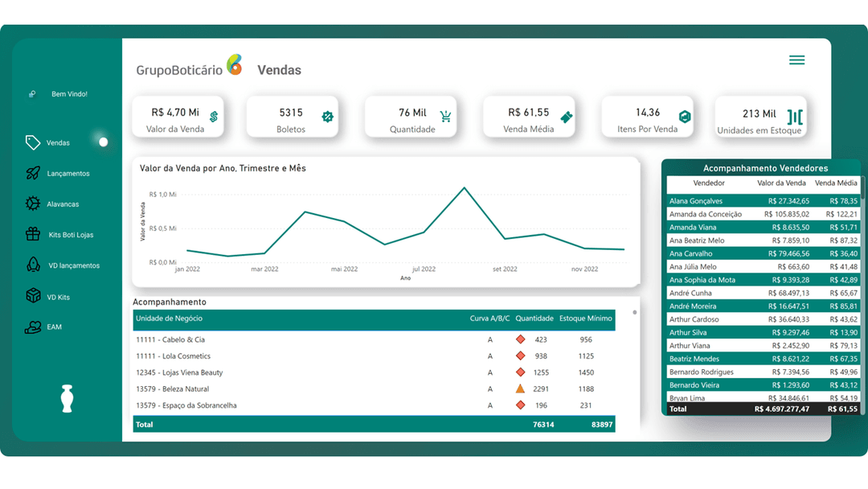This screenshot has width=868, height=489.
Task: Click the VD lançamentos rocket icon
Action: tap(33, 265)
